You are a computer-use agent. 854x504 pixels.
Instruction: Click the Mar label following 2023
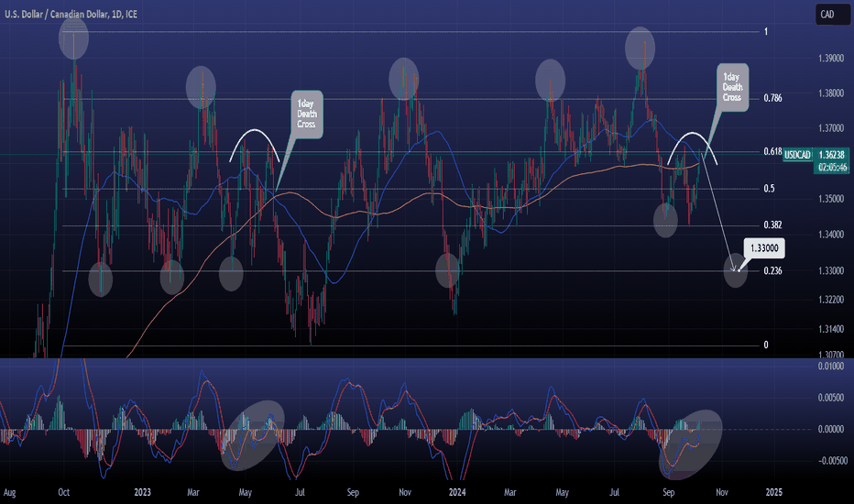pyautogui.click(x=192, y=493)
